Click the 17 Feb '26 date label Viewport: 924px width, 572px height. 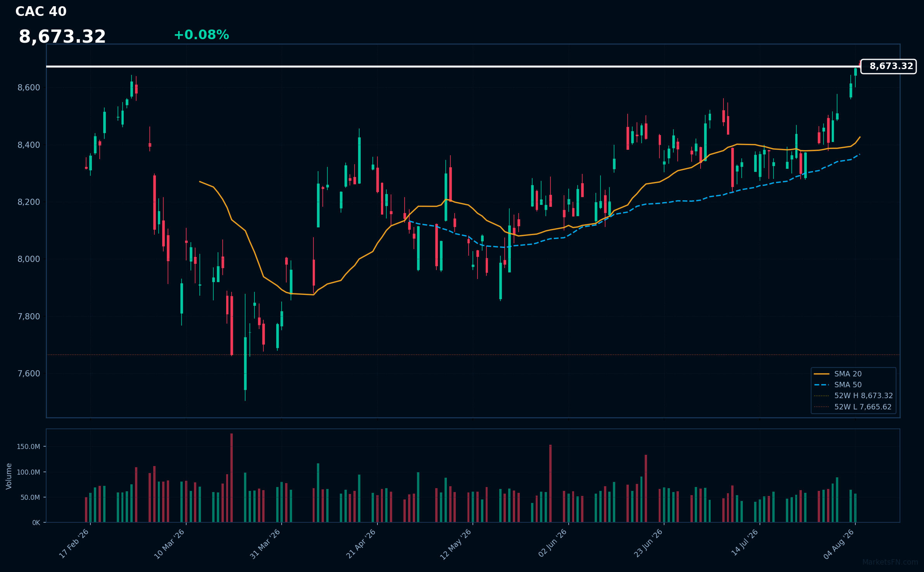click(x=74, y=543)
